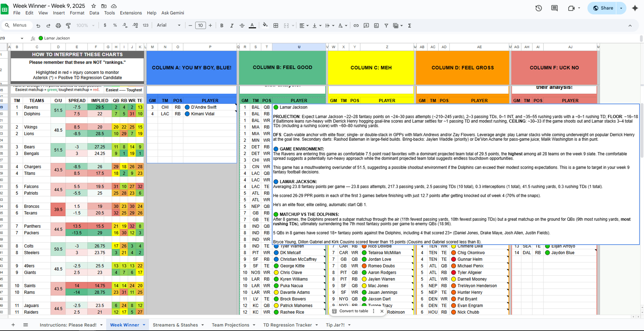Viewport: 644px width, 331px height.
Task: Open the name box dropdown arrow
Action: 22,38
